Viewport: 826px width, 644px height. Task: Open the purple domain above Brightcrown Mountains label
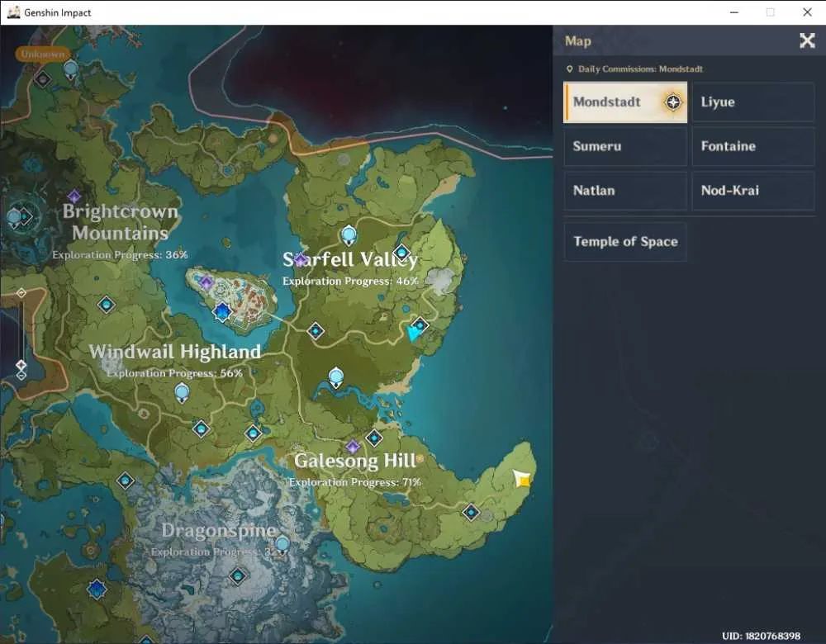click(x=74, y=197)
